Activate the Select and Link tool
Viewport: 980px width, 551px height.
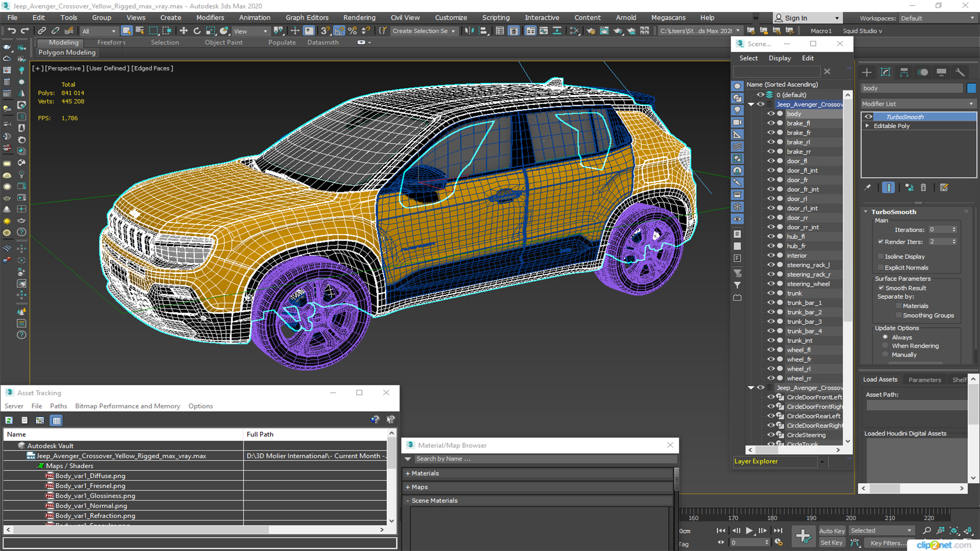click(x=42, y=31)
